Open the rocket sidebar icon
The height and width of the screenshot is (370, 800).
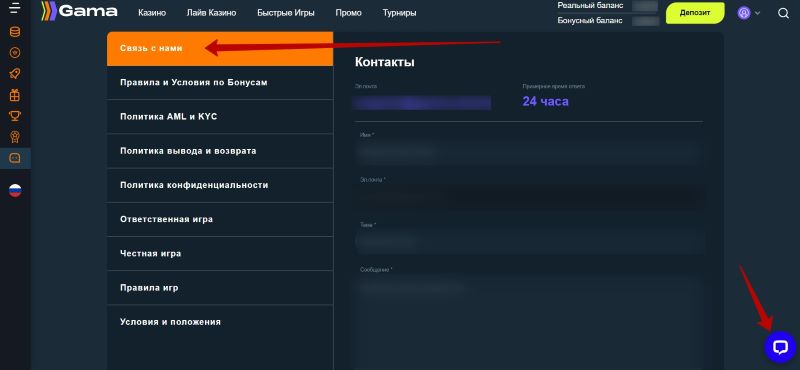click(15, 73)
